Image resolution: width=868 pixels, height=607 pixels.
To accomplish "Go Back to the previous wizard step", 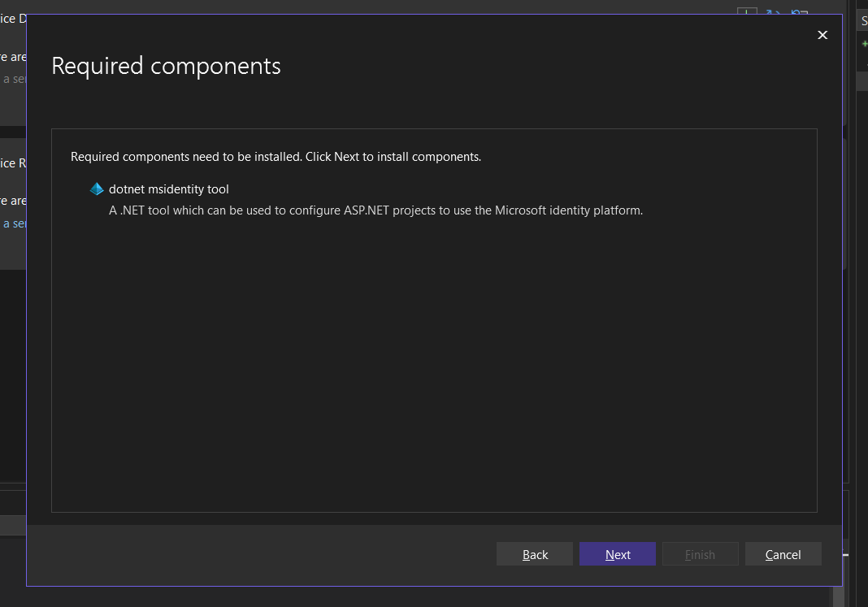I will [535, 554].
